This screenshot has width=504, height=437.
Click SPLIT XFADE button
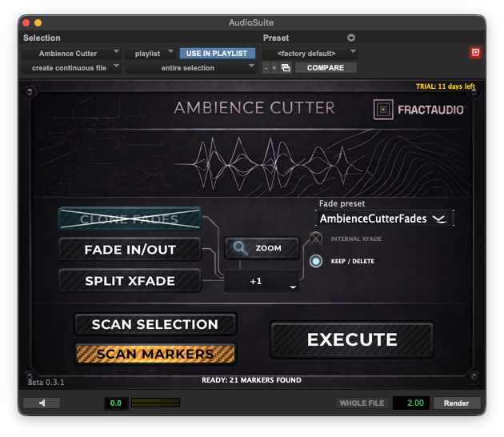click(x=130, y=281)
